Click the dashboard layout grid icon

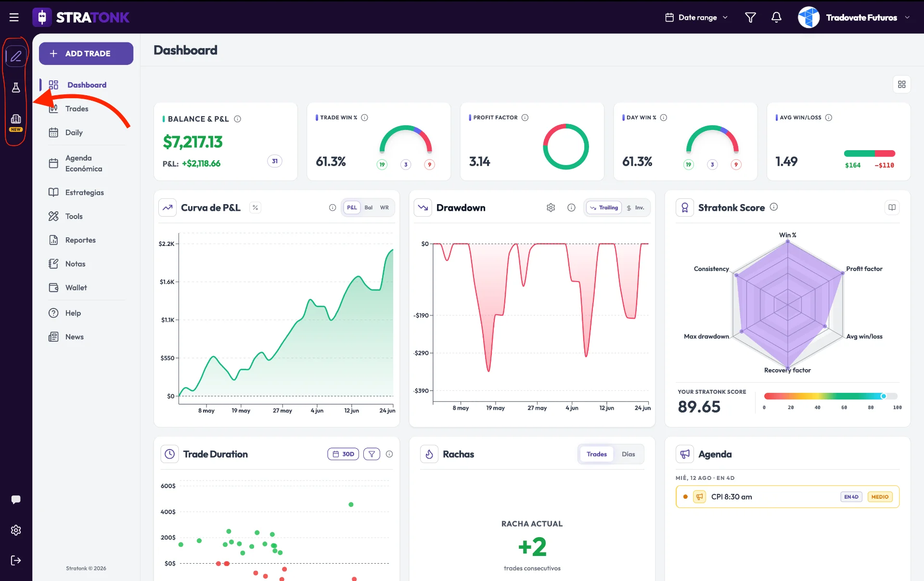pyautogui.click(x=902, y=84)
